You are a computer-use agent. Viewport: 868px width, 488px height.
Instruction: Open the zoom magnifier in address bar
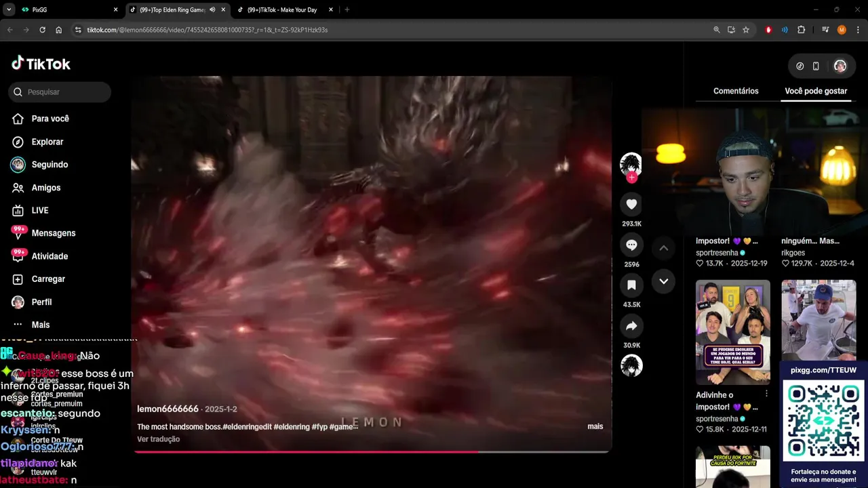(x=717, y=30)
